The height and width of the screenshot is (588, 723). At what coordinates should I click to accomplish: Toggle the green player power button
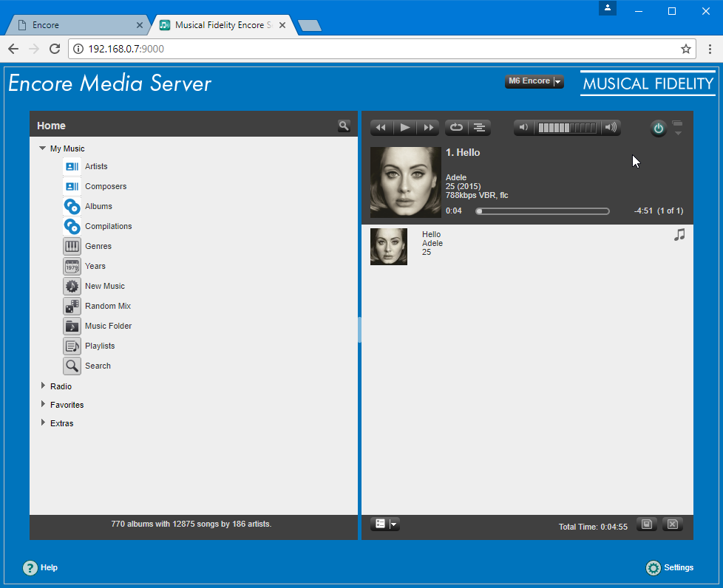pyautogui.click(x=658, y=129)
